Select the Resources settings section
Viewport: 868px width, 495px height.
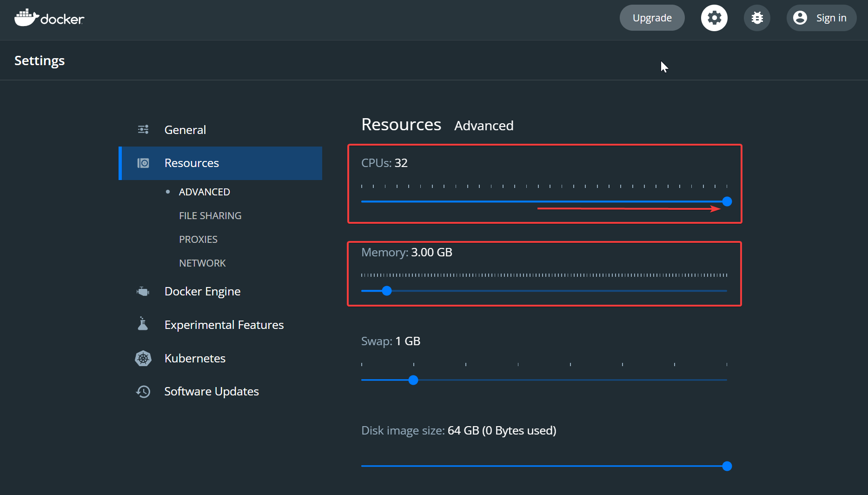click(220, 163)
